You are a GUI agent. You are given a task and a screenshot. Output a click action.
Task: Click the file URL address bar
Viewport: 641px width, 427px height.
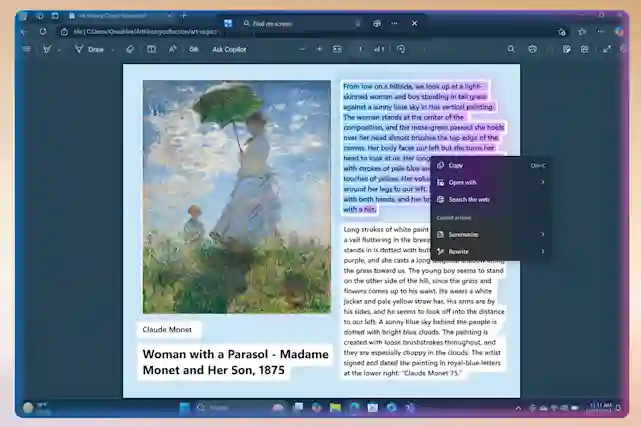(147, 31)
